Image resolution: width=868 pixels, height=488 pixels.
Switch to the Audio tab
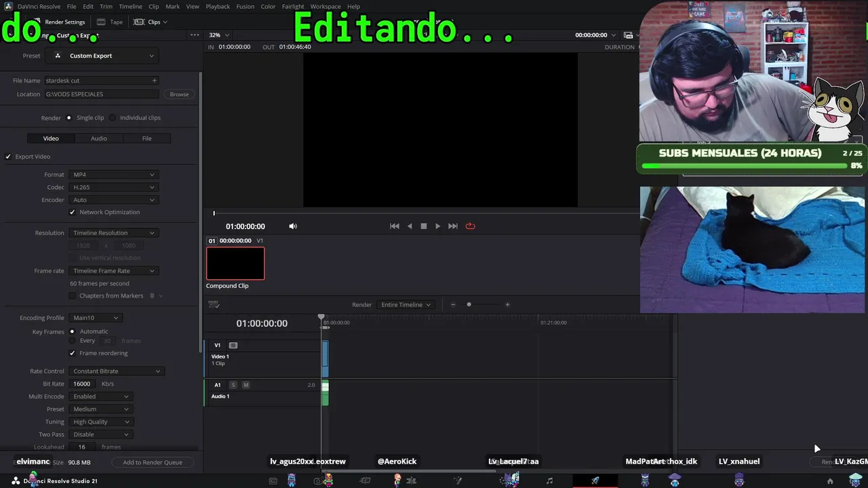(99, 138)
